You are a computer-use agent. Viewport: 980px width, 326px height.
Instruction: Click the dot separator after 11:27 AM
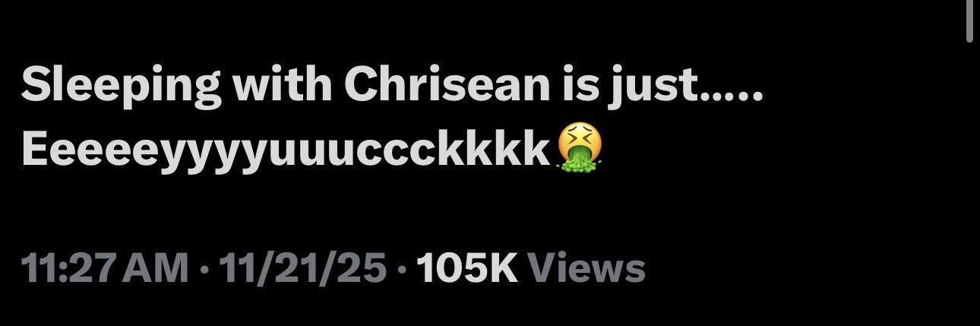pyautogui.click(x=203, y=269)
